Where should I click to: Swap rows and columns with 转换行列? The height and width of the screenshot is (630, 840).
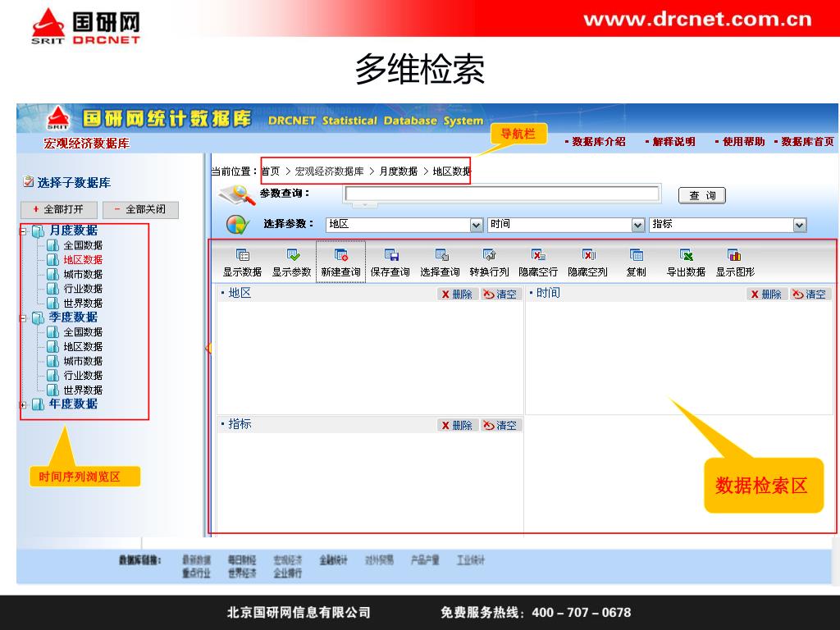(x=489, y=262)
